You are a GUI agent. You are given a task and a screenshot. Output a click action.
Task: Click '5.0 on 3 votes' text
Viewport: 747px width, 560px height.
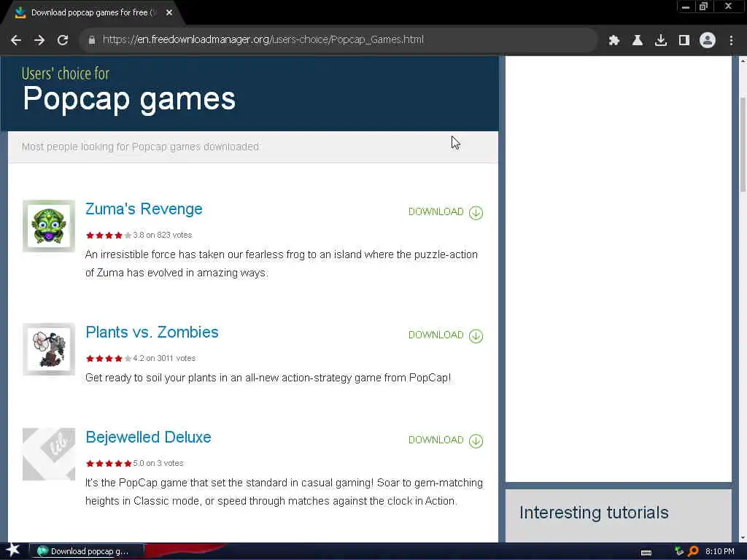[158, 463]
